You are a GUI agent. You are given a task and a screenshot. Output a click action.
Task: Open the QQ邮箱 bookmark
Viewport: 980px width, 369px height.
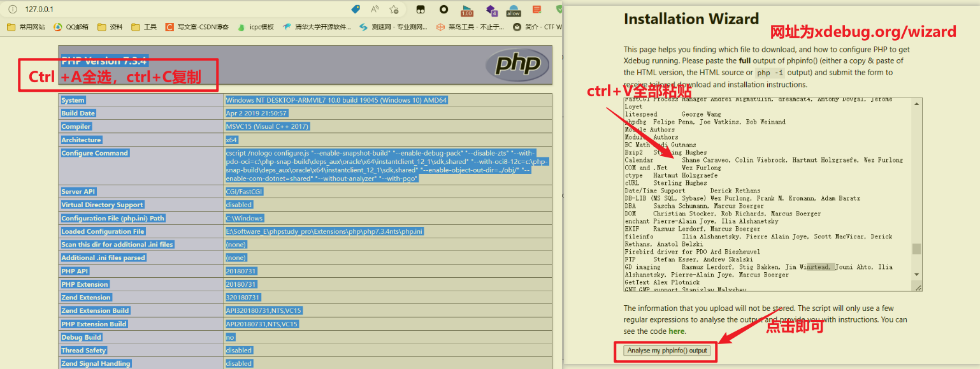point(71,27)
